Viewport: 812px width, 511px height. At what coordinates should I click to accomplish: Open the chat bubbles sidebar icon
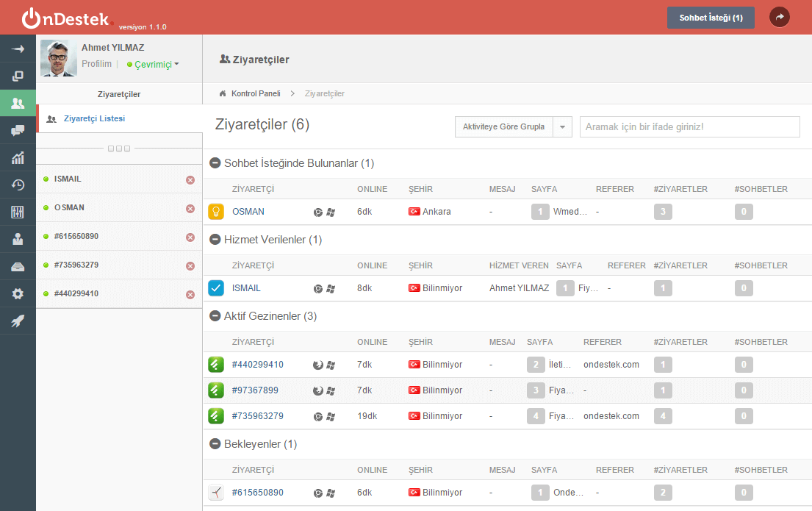tap(18, 131)
